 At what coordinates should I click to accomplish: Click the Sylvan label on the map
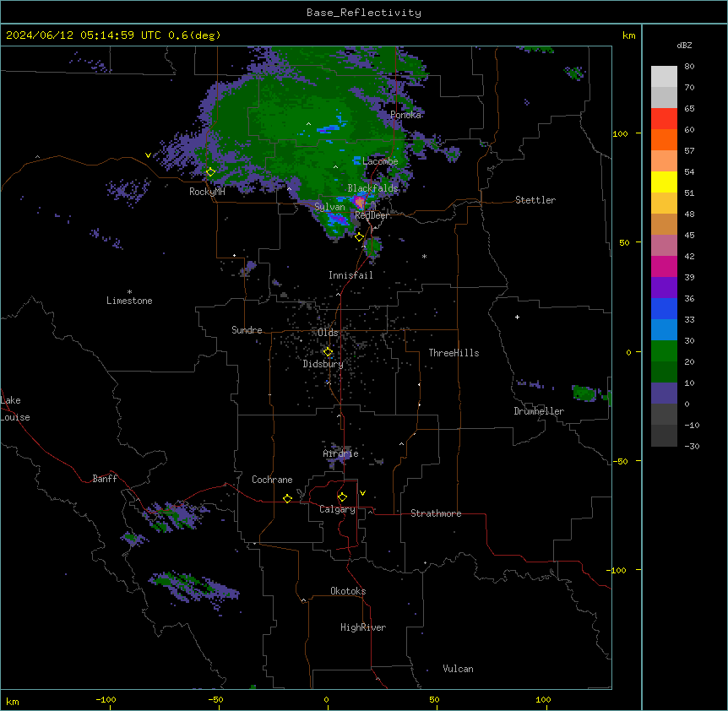pos(329,207)
